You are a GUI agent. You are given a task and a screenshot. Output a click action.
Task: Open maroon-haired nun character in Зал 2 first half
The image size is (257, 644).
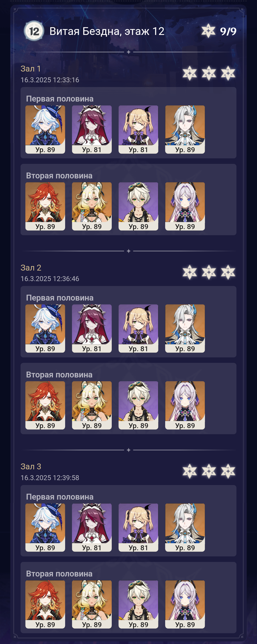coord(92,328)
